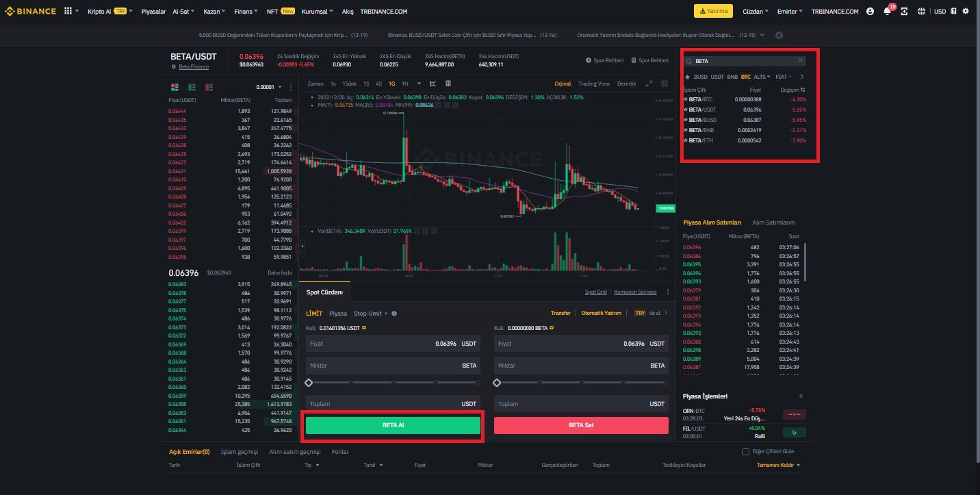The width and height of the screenshot is (980, 495).
Task: Click the green BETA Al buy button
Action: 393,425
